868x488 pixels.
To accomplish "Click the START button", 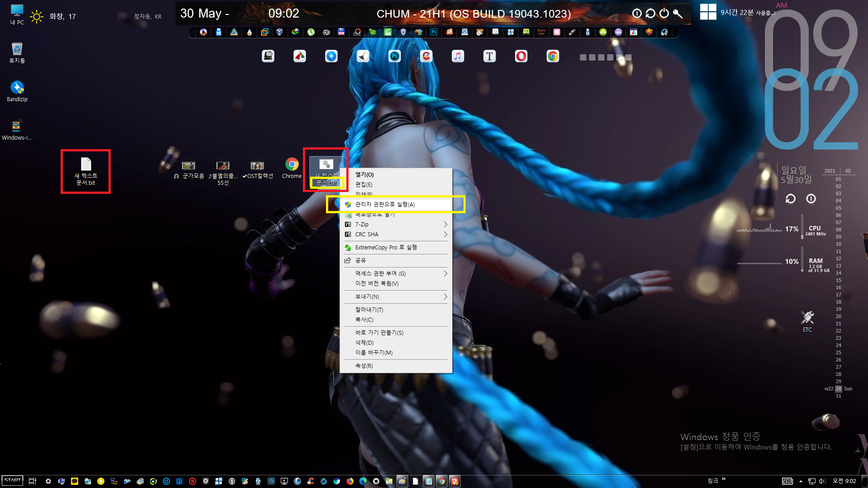I will 12,481.
